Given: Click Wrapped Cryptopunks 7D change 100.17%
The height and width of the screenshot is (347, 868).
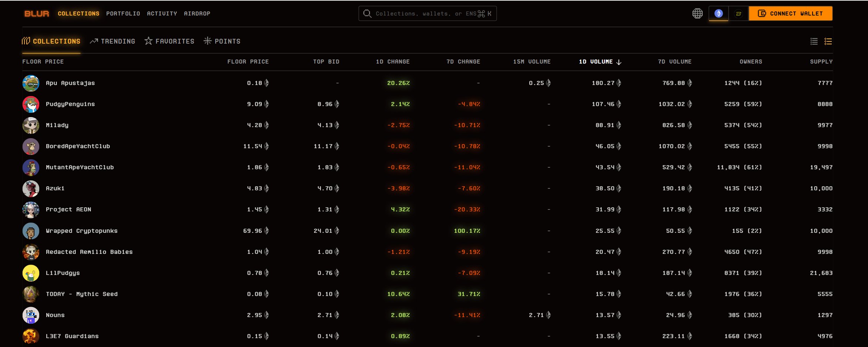Looking at the screenshot, I should [x=467, y=231].
